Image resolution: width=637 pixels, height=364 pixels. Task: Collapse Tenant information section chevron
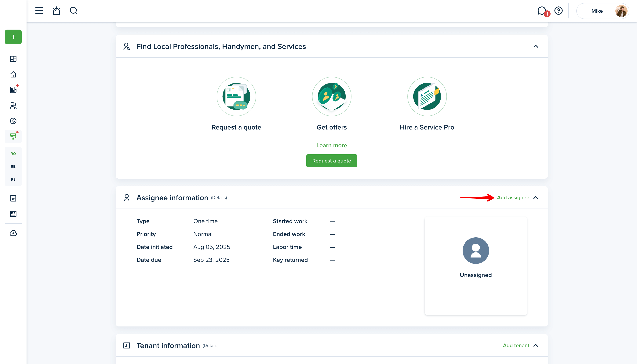[536, 345]
